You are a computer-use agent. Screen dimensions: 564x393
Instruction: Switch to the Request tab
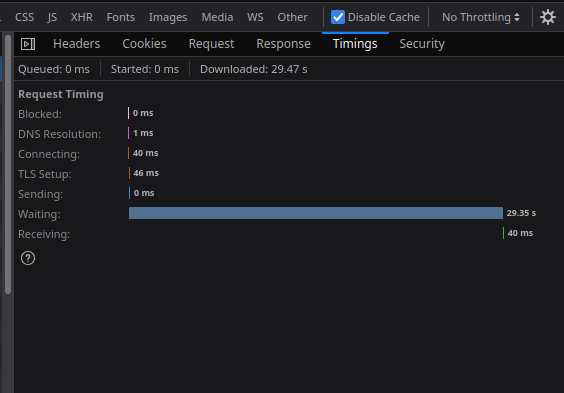pos(212,44)
